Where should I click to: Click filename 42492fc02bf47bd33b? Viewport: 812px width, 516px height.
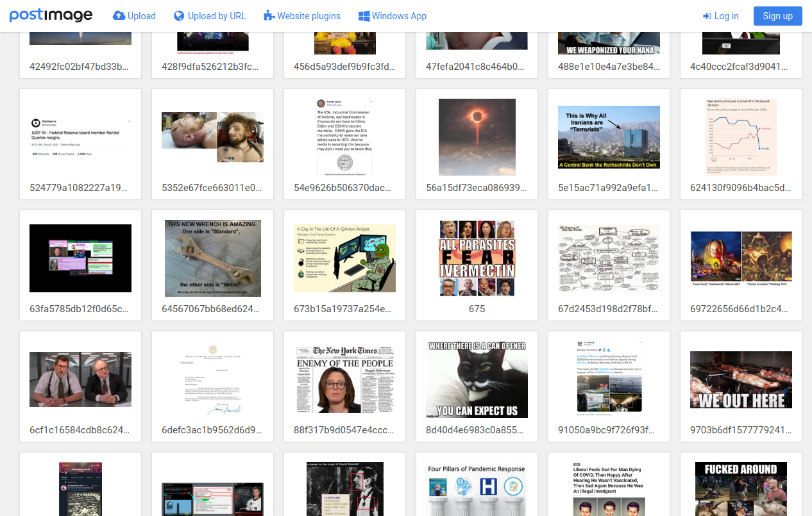coord(80,67)
